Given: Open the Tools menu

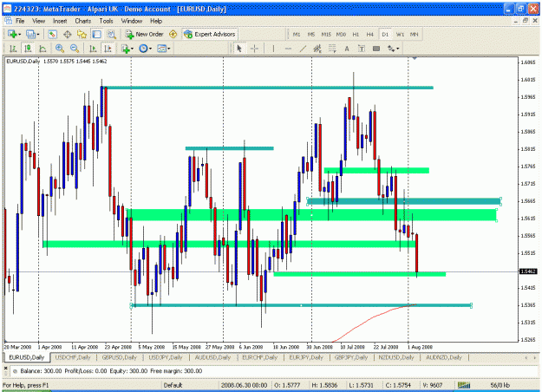Looking at the screenshot, I should point(106,21).
